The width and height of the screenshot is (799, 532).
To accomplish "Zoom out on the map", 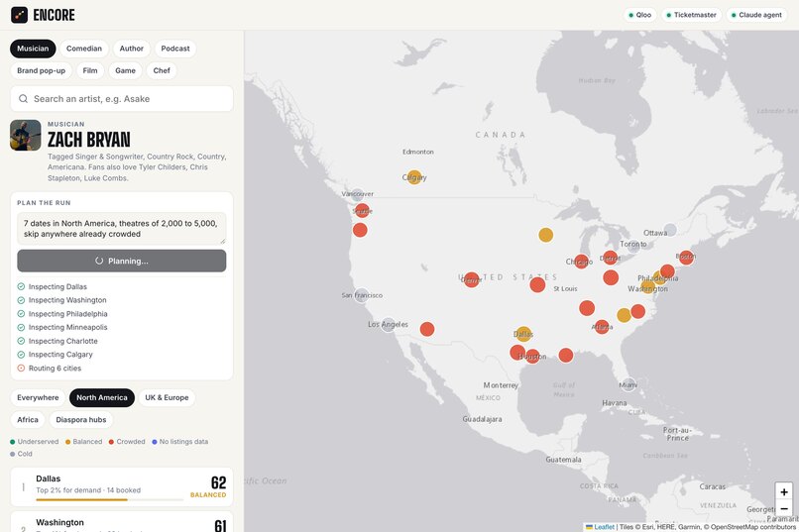I will [784, 508].
